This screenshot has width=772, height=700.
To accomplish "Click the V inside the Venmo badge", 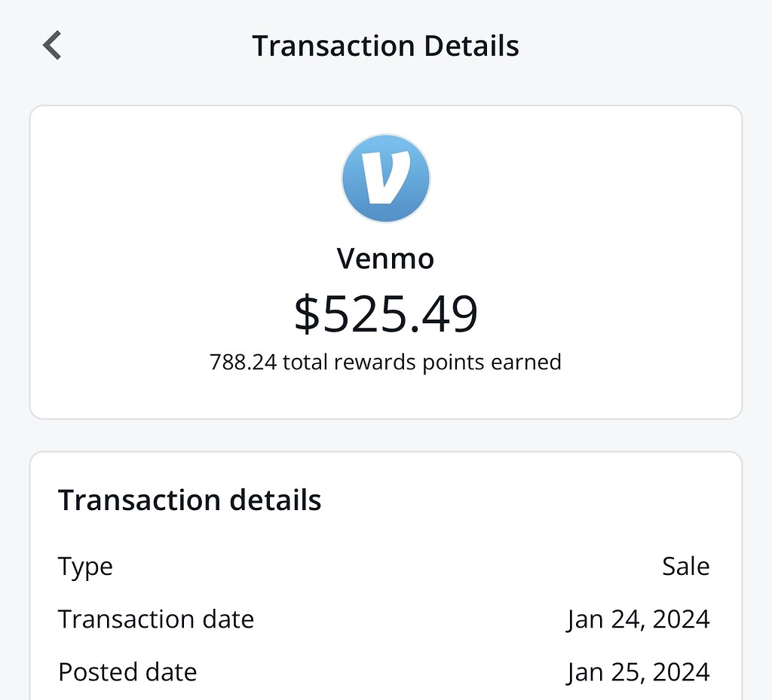I will (x=386, y=178).
